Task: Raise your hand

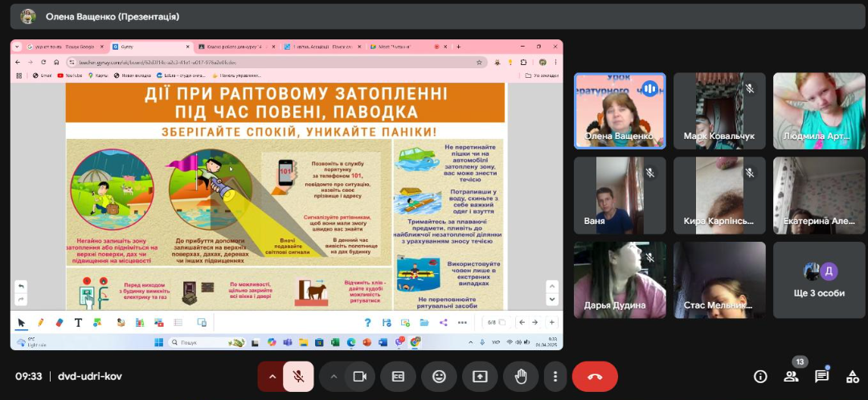Action: click(520, 377)
